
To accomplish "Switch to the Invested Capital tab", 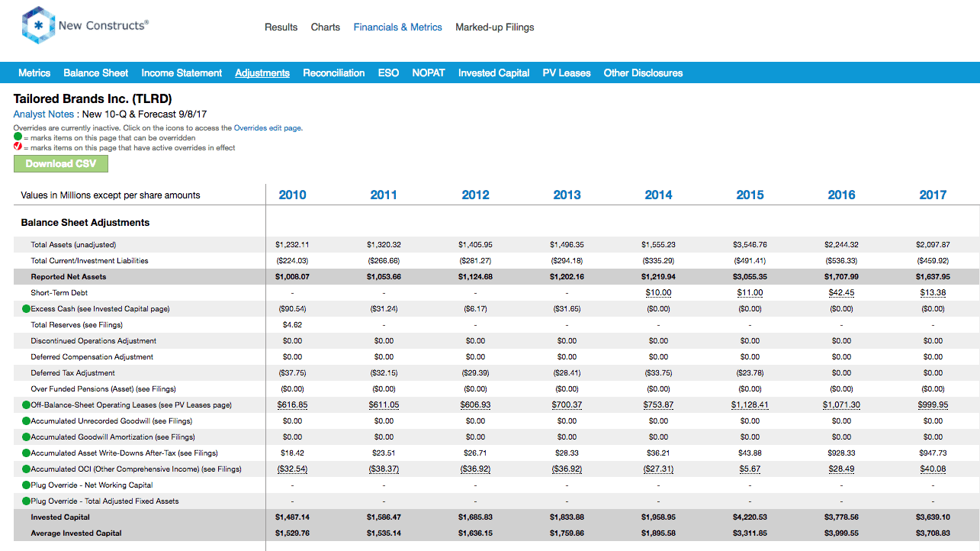I will [494, 73].
